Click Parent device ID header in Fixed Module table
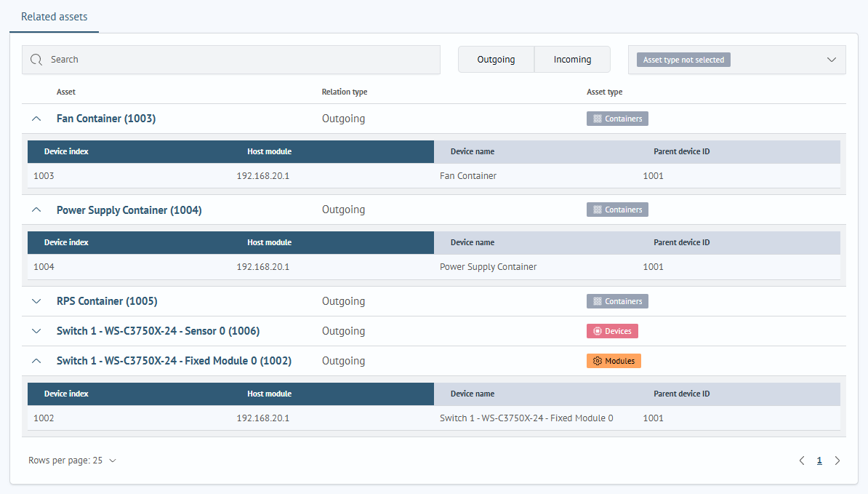 point(681,394)
